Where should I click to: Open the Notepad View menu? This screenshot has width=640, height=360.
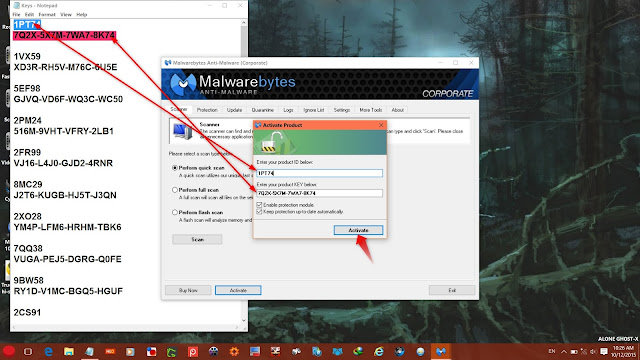[66, 15]
